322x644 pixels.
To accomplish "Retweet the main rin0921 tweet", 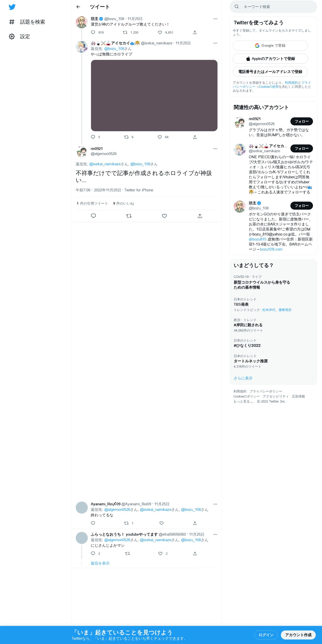I will click(x=129, y=216).
